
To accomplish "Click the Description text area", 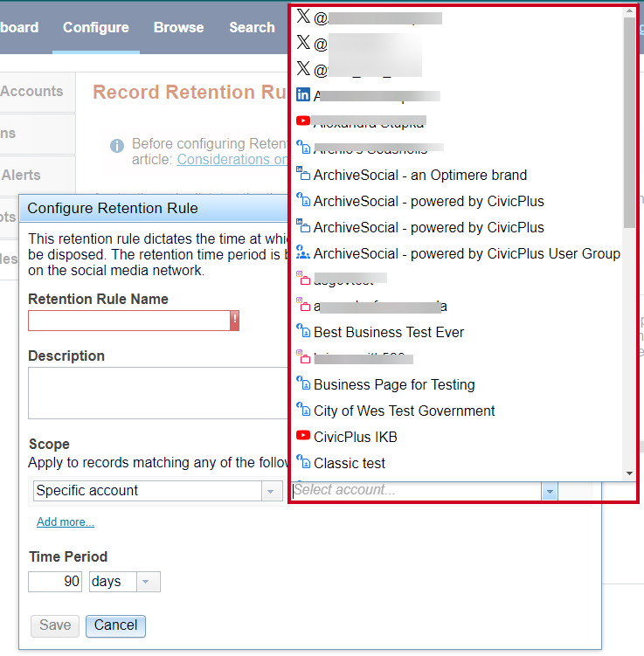I will 158,393.
